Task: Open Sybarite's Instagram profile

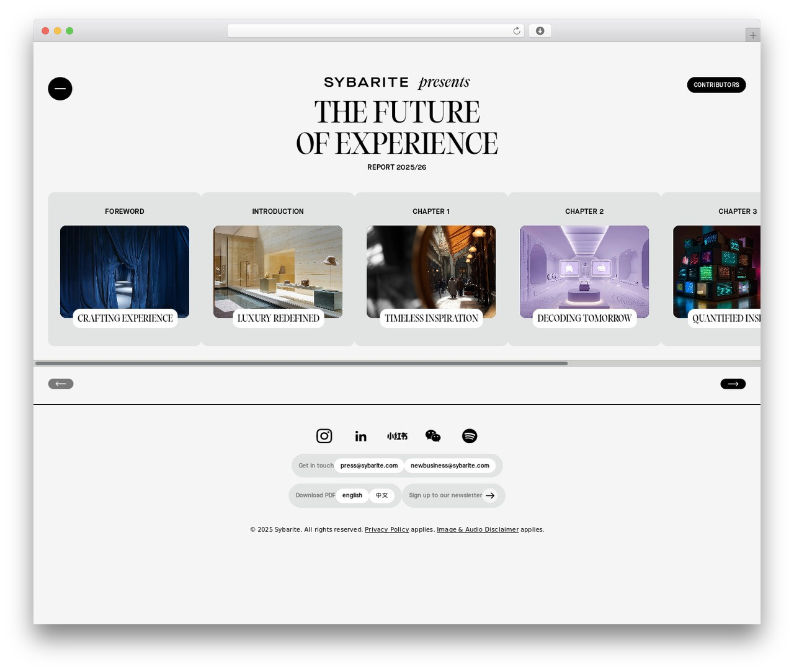Action: tap(324, 436)
